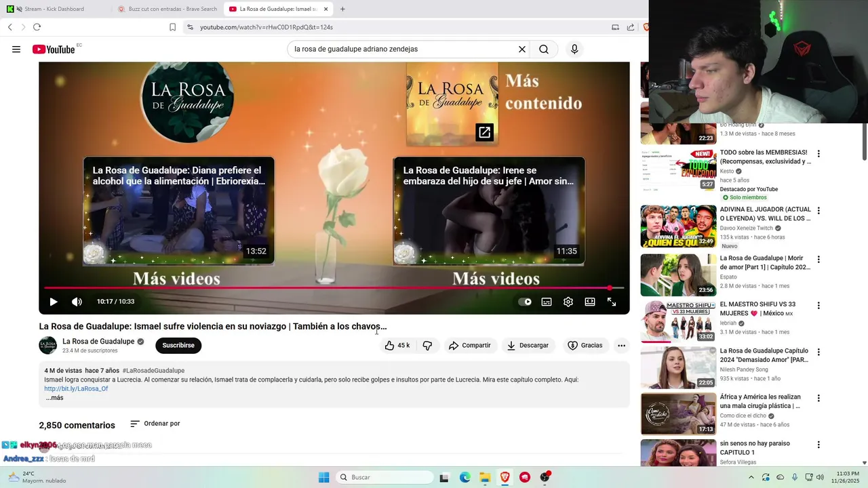Bookmark this page
The width and height of the screenshot is (868, 488).
click(x=172, y=27)
